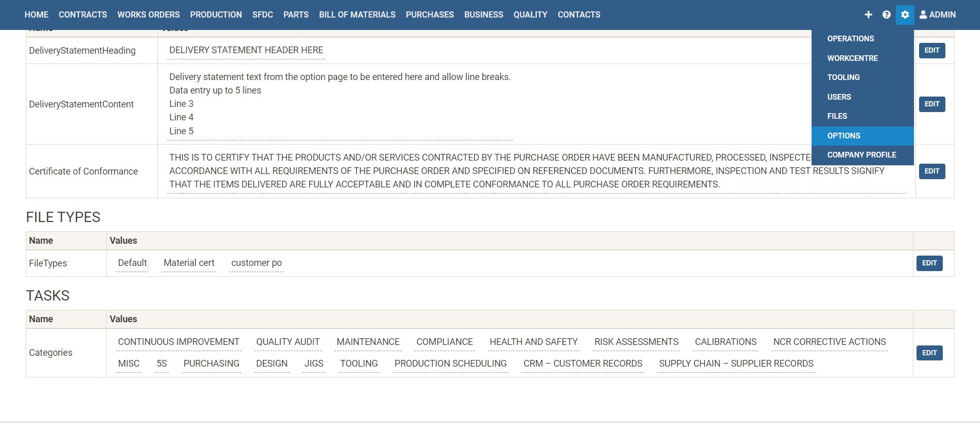Select Workcentre menu entry

click(852, 58)
